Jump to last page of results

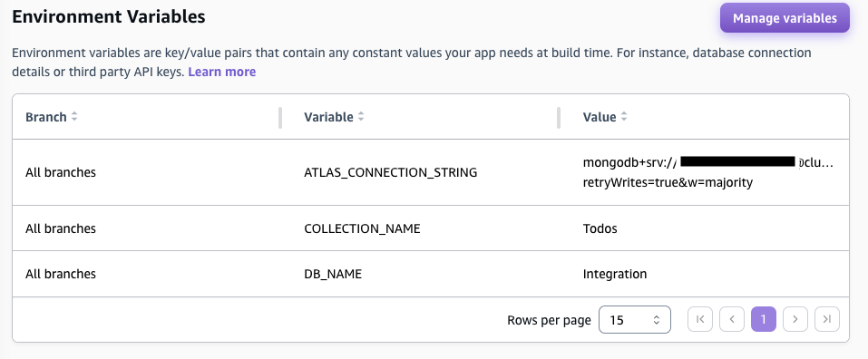click(x=827, y=319)
